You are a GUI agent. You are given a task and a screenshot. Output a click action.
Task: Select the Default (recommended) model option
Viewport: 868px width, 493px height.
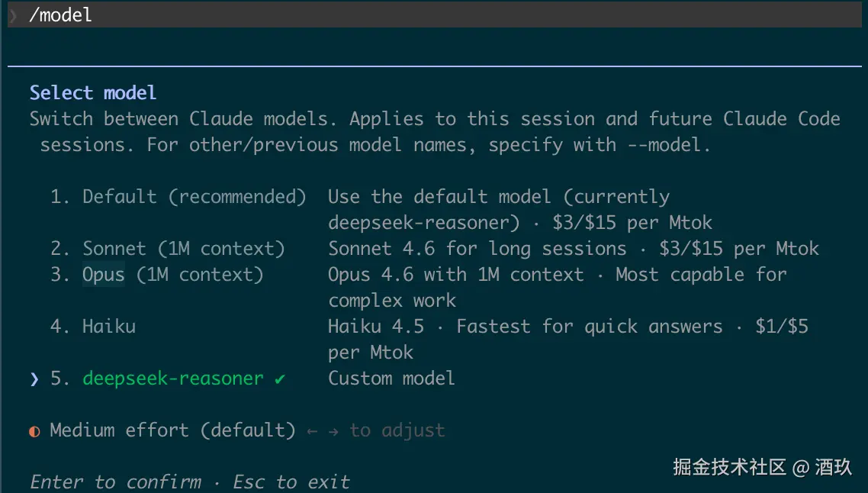click(x=194, y=197)
